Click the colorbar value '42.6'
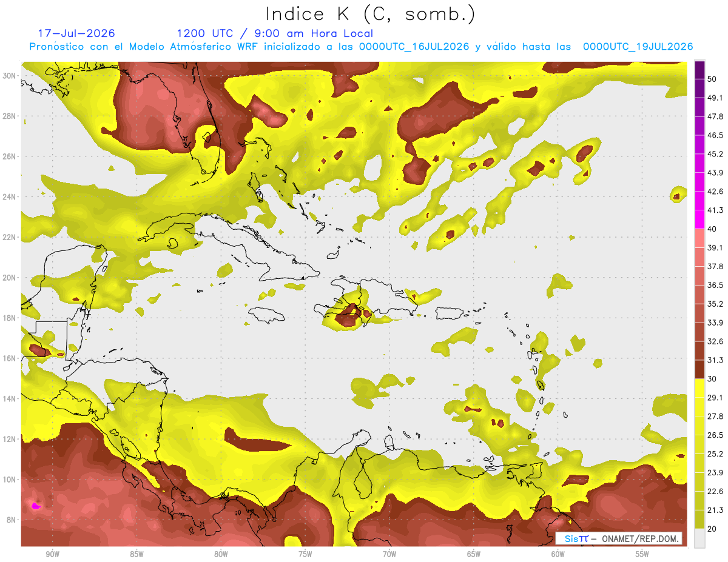728x562 pixels. click(x=715, y=192)
